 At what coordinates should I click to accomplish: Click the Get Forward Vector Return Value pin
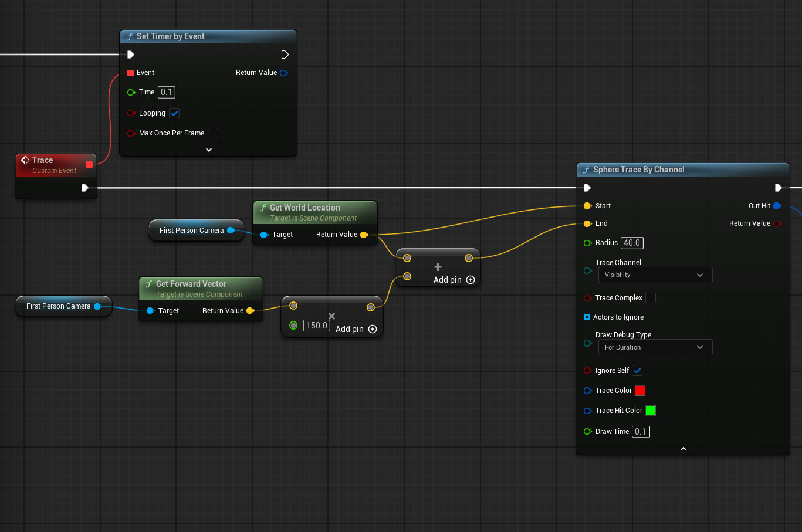(251, 311)
